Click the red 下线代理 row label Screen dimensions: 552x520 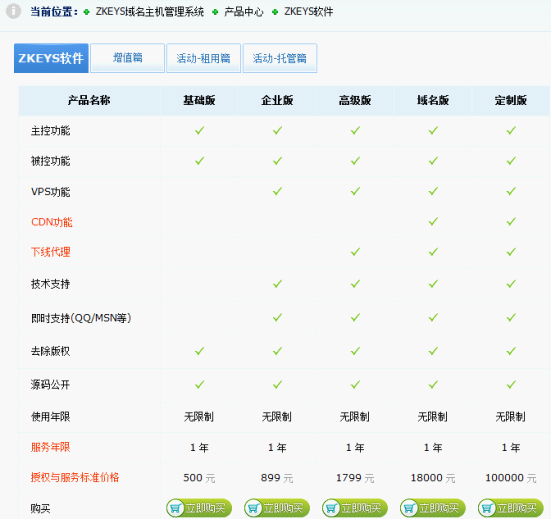[x=51, y=252]
